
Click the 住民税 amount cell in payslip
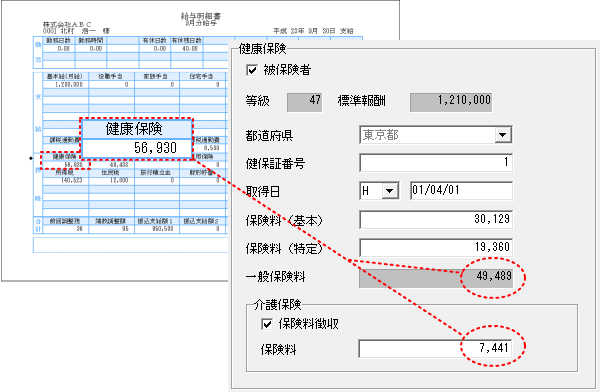(111, 180)
